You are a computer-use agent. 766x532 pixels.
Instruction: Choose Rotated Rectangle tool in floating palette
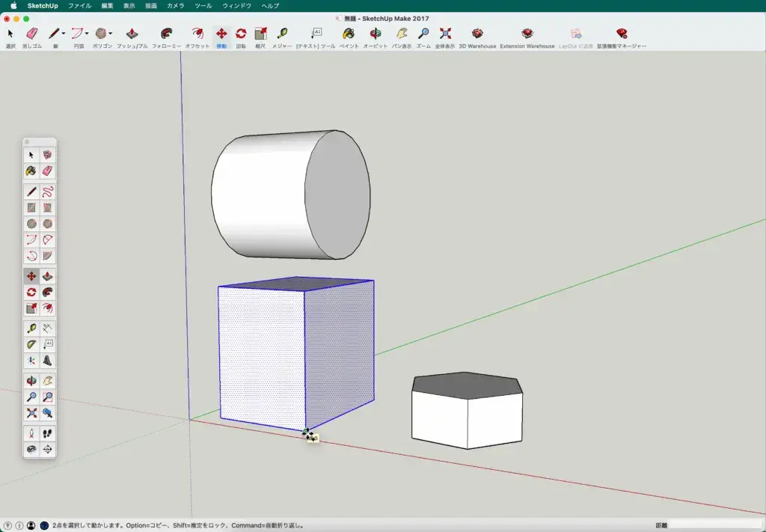coord(47,207)
